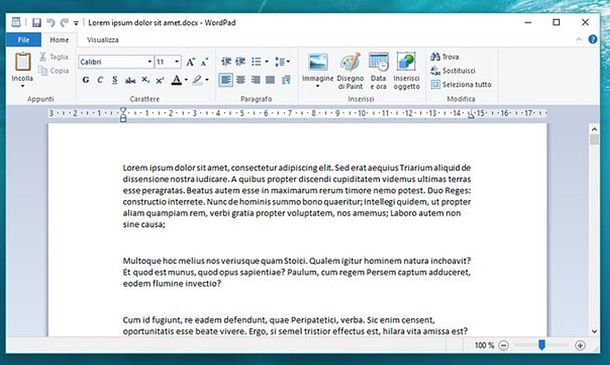Expand the Incolla dropdown arrow
610x365 pixels.
point(22,86)
